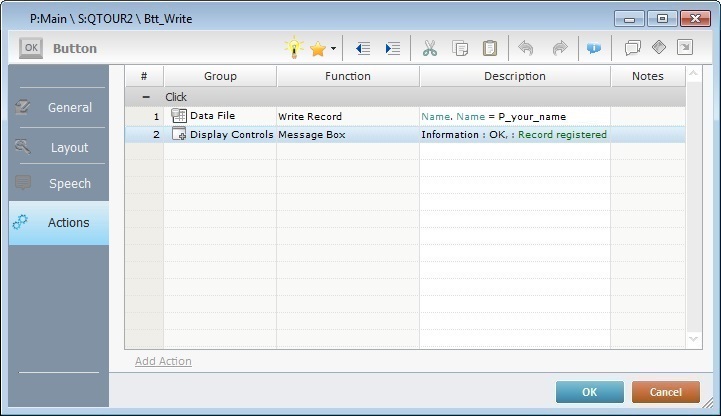Image resolution: width=721 pixels, height=416 pixels.
Task: Cut the selected action with scissors icon
Action: [x=430, y=48]
